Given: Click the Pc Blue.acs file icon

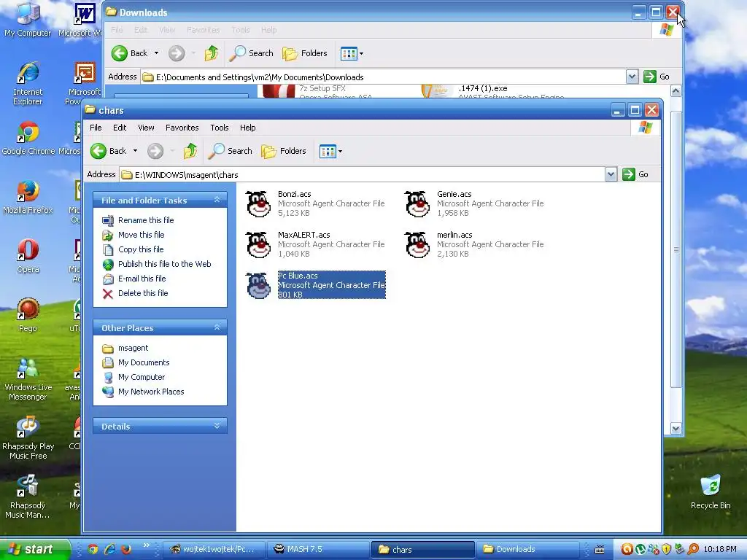Looking at the screenshot, I should [258, 285].
